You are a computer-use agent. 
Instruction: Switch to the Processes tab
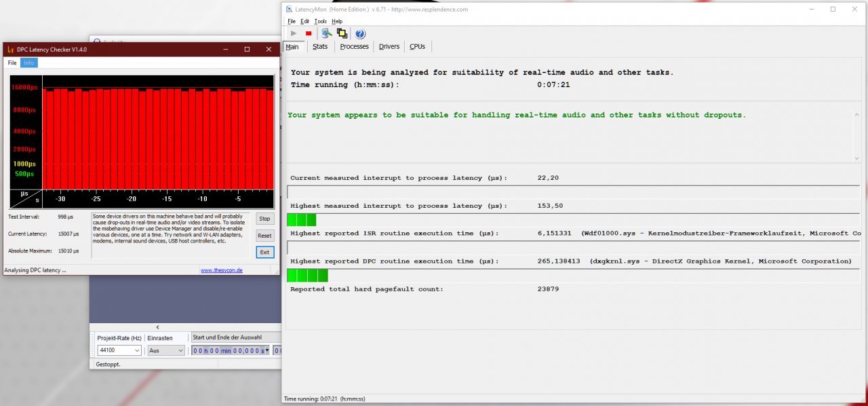coord(355,47)
